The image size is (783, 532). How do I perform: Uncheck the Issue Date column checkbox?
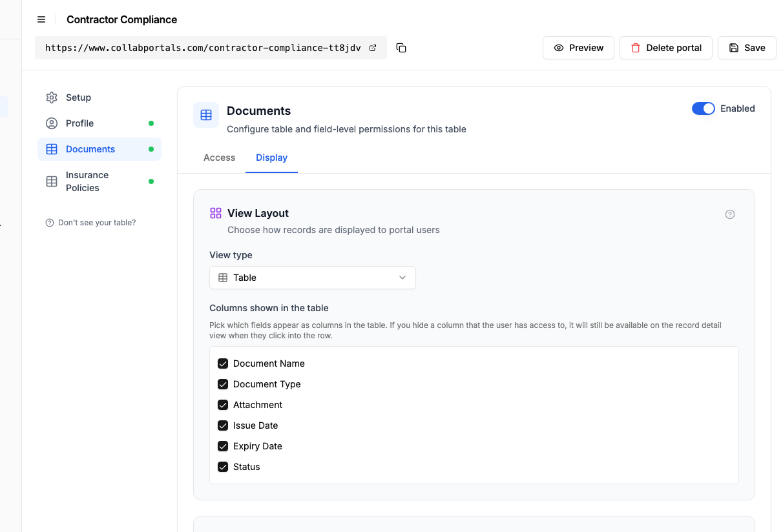[223, 425]
